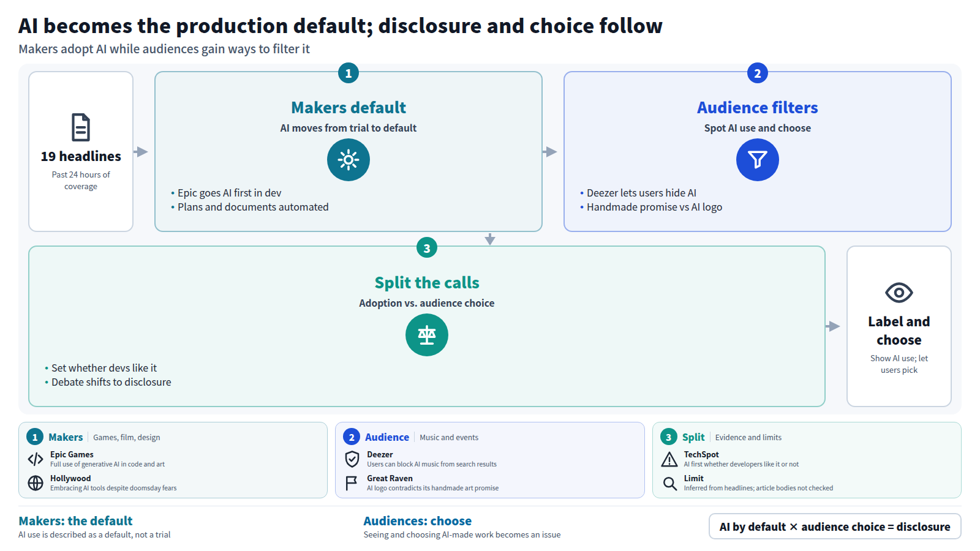Click the 'Makers' label in bottom card
980x551 pixels.
click(x=66, y=437)
